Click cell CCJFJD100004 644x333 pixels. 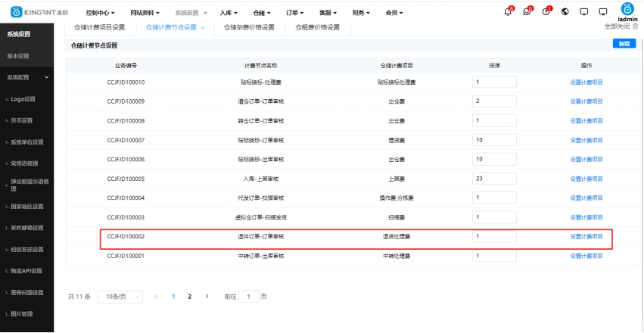(x=126, y=198)
